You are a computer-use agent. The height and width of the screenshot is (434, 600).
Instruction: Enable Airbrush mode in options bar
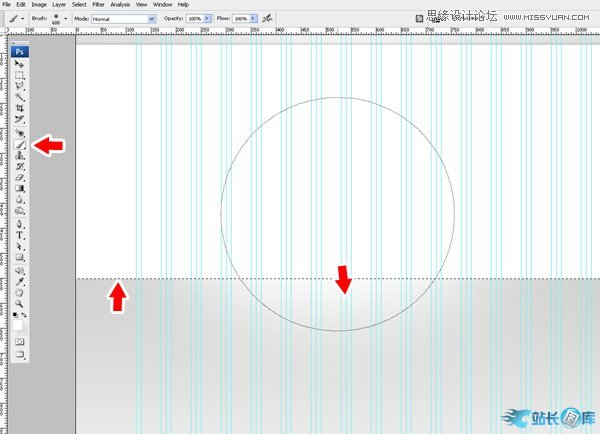[267, 18]
